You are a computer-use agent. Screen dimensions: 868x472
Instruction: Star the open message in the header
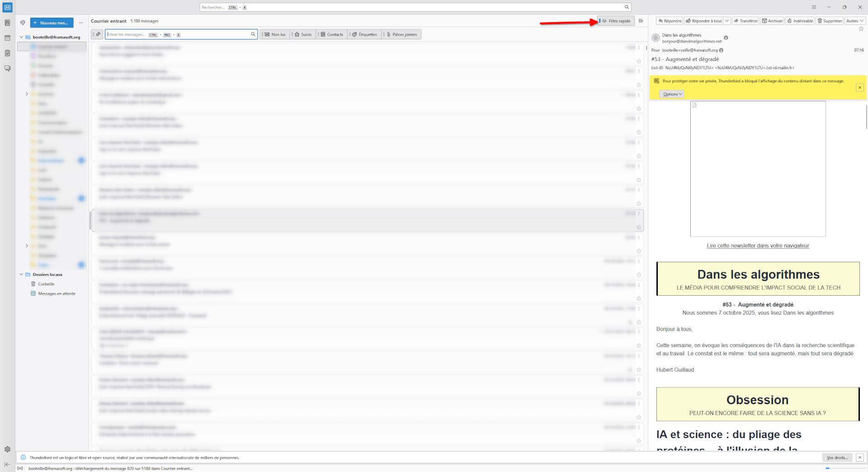tap(861, 29)
